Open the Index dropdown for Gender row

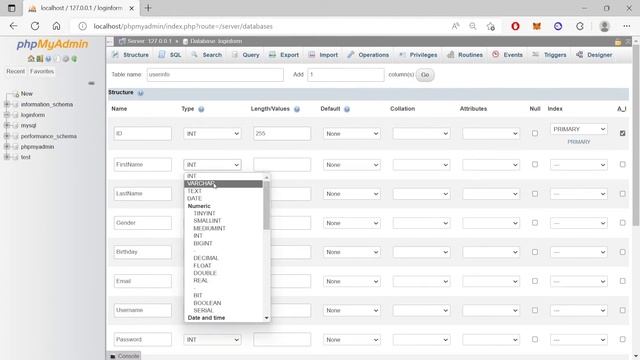(x=578, y=223)
